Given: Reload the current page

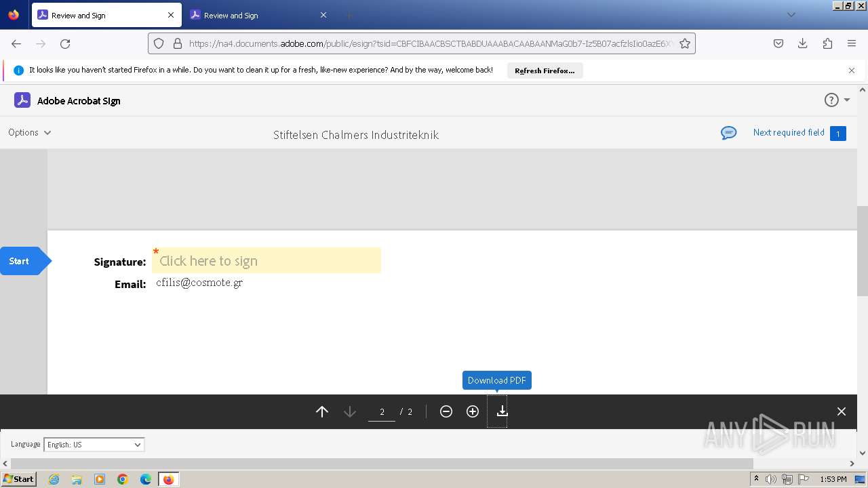Looking at the screenshot, I should [x=65, y=43].
